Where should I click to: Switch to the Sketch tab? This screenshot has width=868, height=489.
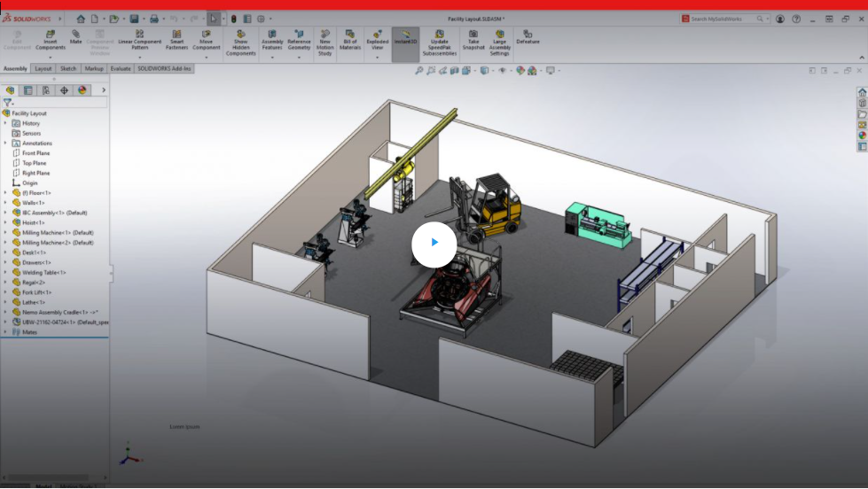[x=68, y=68]
